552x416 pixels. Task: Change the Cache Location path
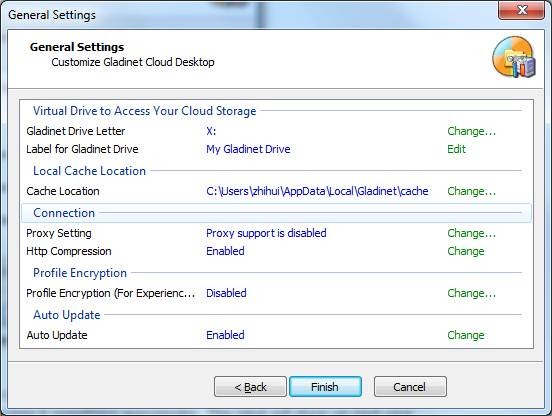[471, 191]
